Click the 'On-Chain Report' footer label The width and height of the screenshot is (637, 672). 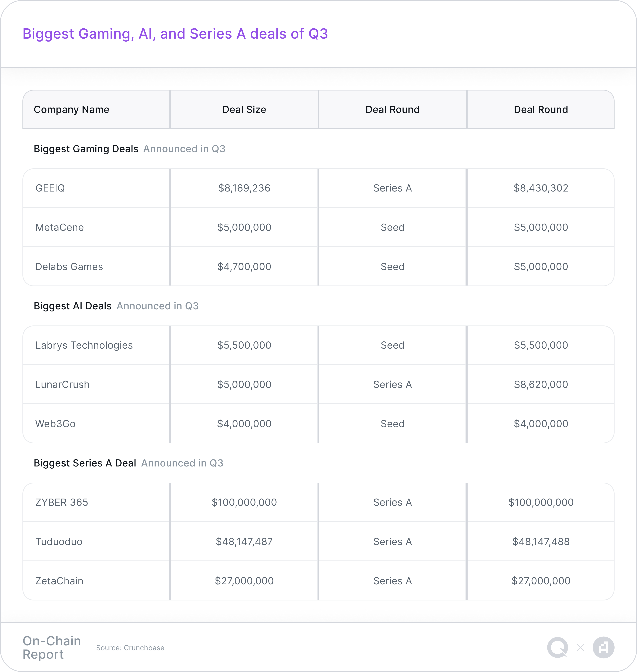[52, 648]
